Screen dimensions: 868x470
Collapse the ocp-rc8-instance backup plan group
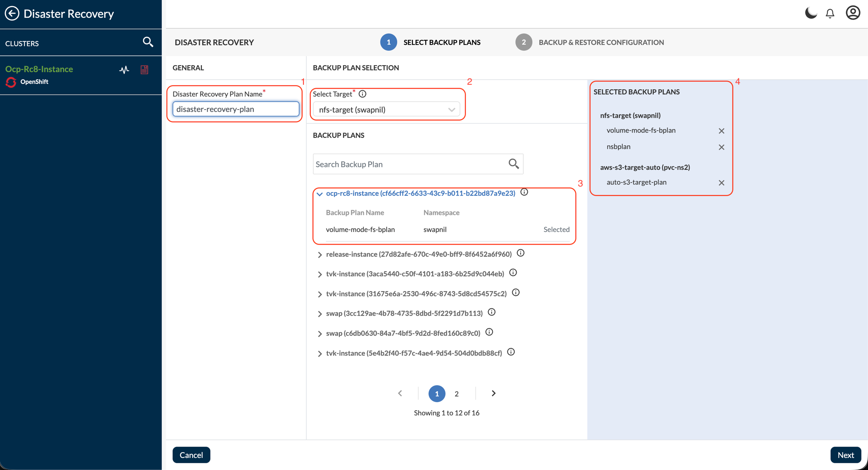(319, 194)
